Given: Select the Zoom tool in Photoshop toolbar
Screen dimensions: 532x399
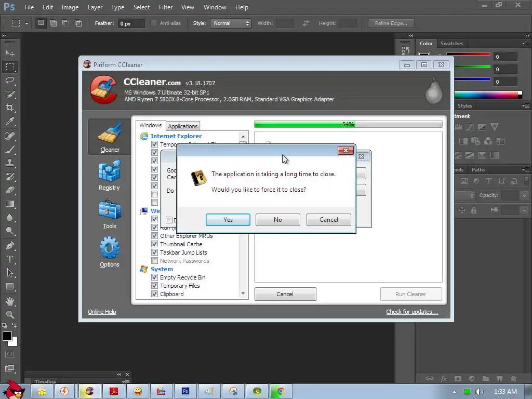Looking at the screenshot, I should (x=10, y=314).
